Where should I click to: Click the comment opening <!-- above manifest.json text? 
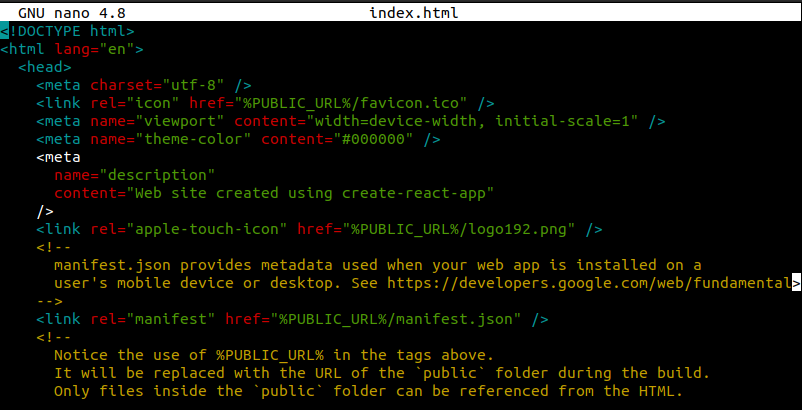click(54, 247)
